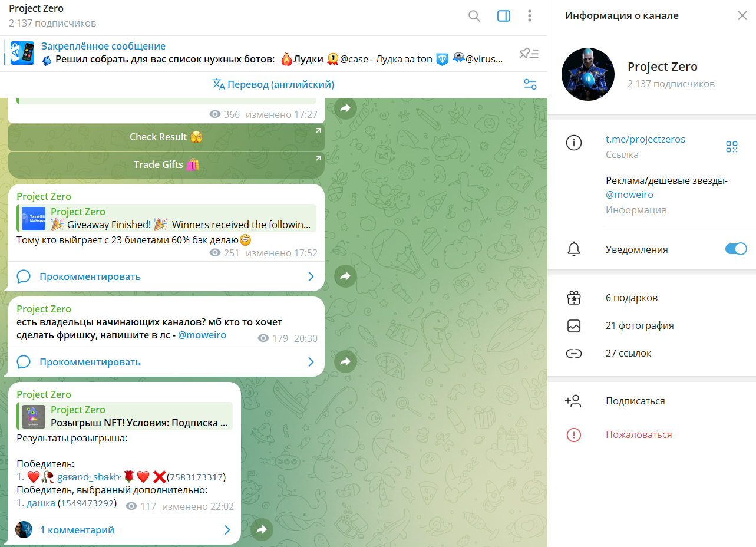Click the add-user icon beside Подписаться
The width and height of the screenshot is (756, 547).
pyautogui.click(x=573, y=401)
